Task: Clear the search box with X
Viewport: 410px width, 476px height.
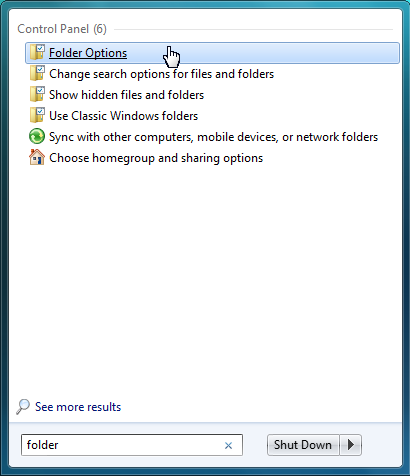Action: pyautogui.click(x=228, y=445)
